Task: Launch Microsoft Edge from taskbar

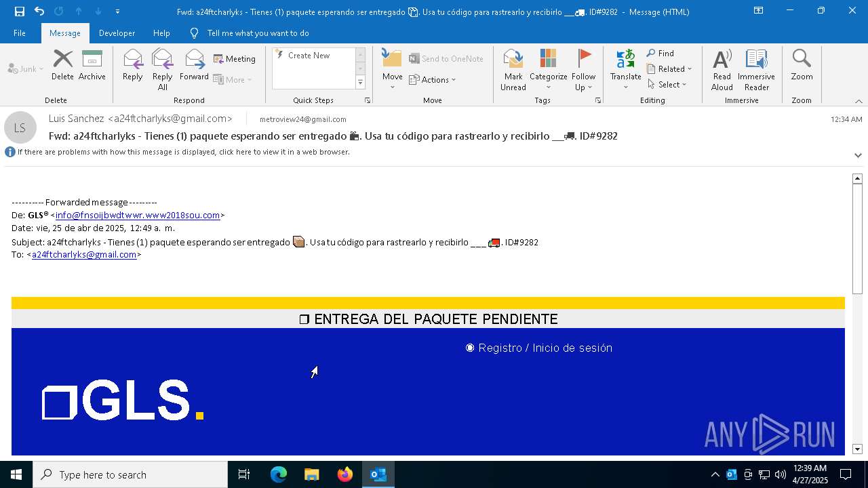Action: tap(279, 474)
